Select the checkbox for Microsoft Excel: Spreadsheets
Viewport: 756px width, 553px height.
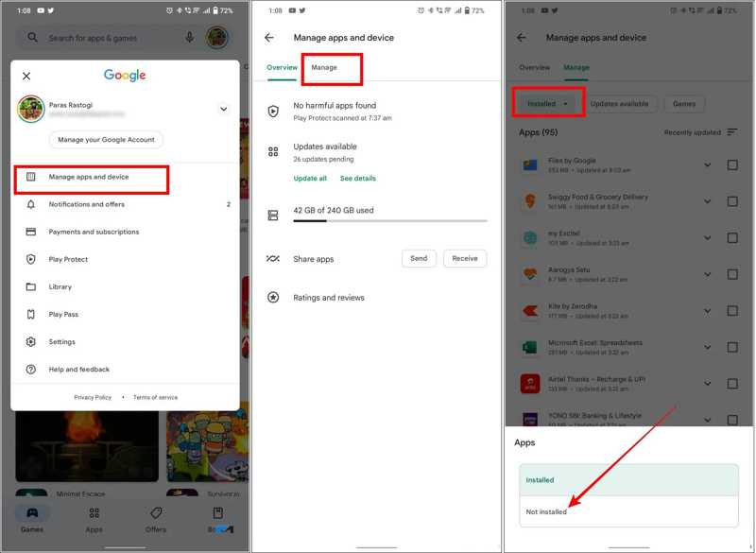click(x=734, y=347)
